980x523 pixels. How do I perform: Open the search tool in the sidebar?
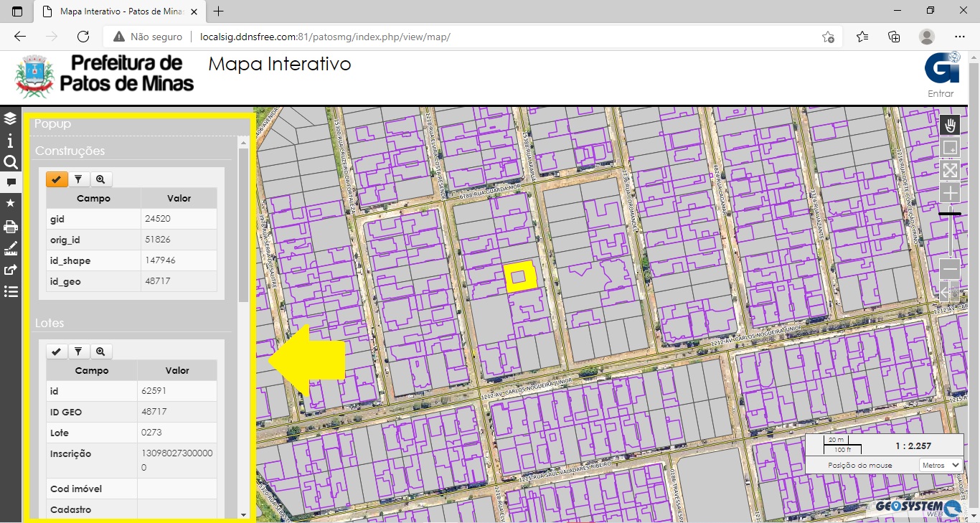coord(10,162)
